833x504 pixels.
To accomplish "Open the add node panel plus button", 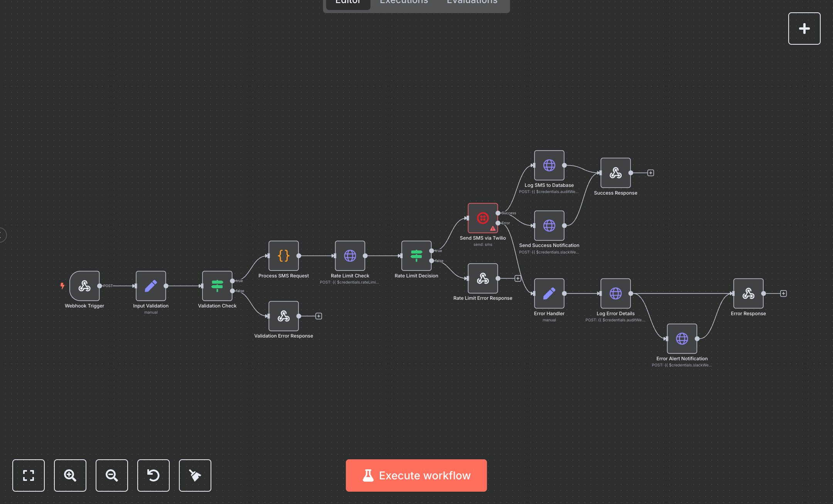I will click(x=804, y=29).
